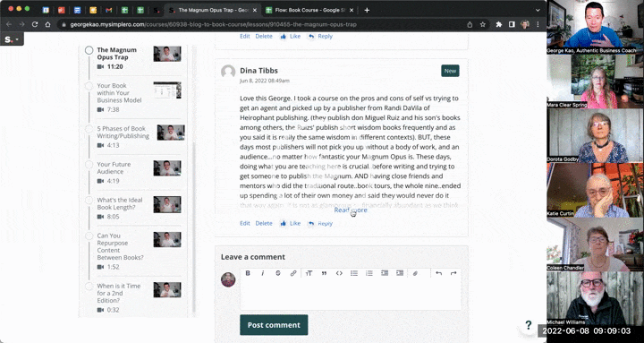Decrease indent level in comment editor

(x=385, y=273)
